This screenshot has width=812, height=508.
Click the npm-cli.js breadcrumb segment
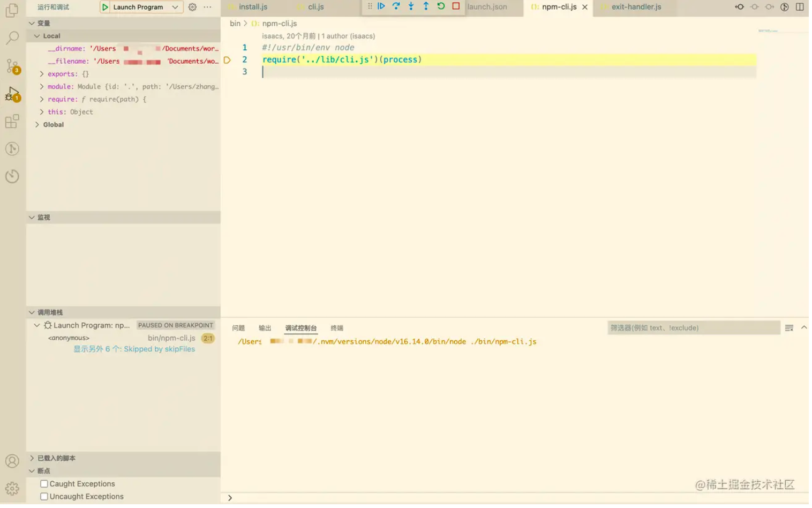tap(279, 24)
